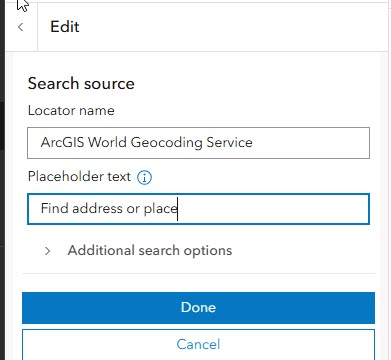The image size is (391, 360).
Task: Expand Additional search options
Action: [138, 251]
